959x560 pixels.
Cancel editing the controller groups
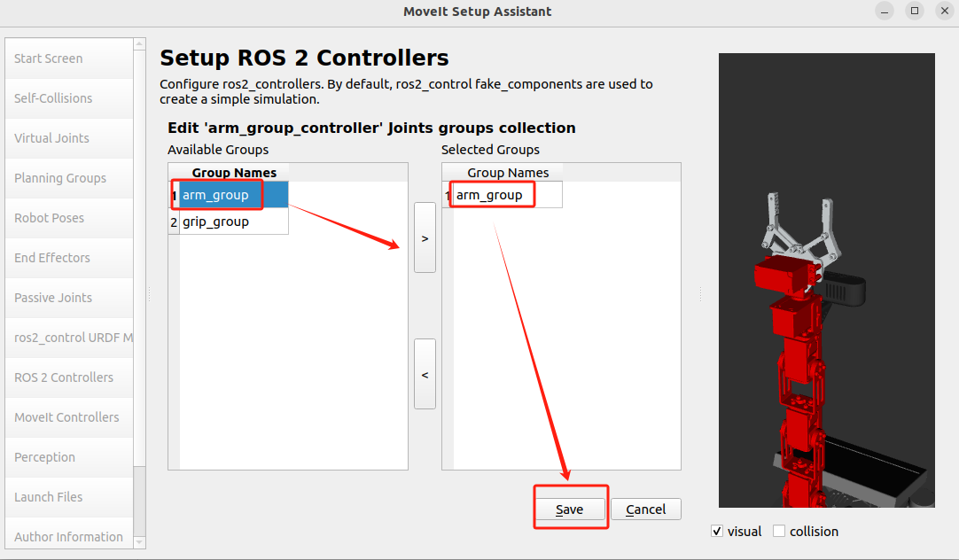point(646,509)
